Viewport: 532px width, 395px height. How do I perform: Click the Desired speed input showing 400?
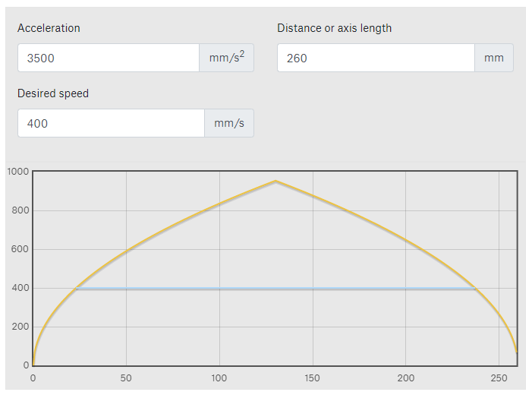[111, 123]
